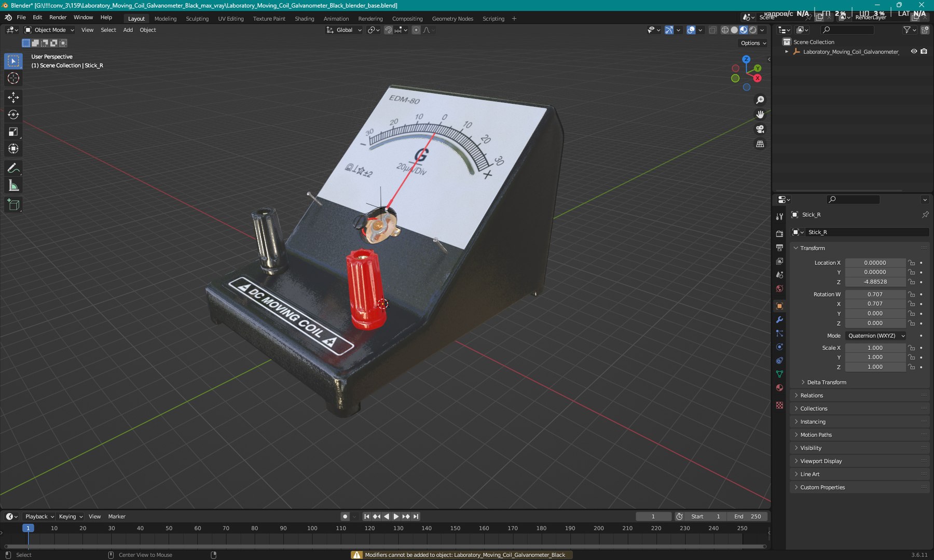Image resolution: width=934 pixels, height=560 pixels.
Task: Expand Laboratory_Moving_Coil_Galvanometer in outliner
Action: [x=787, y=51]
